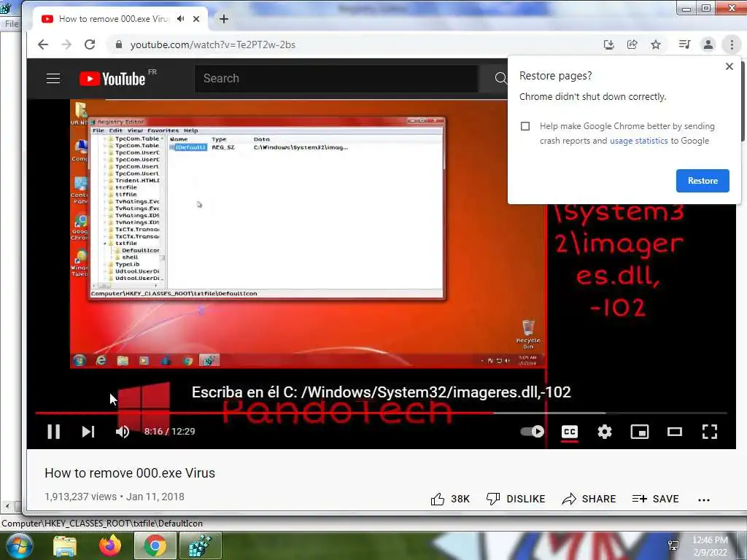Open the File menu of the background window
The width and height of the screenshot is (747, 560).
click(x=12, y=24)
